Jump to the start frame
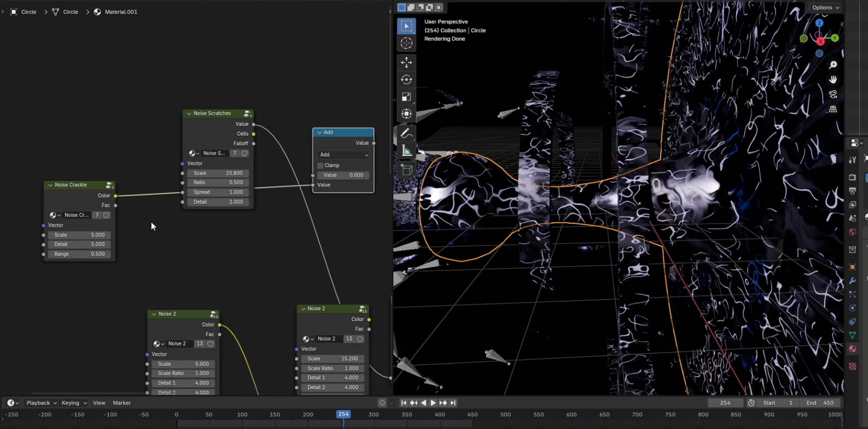The height and width of the screenshot is (429, 868). [403, 403]
